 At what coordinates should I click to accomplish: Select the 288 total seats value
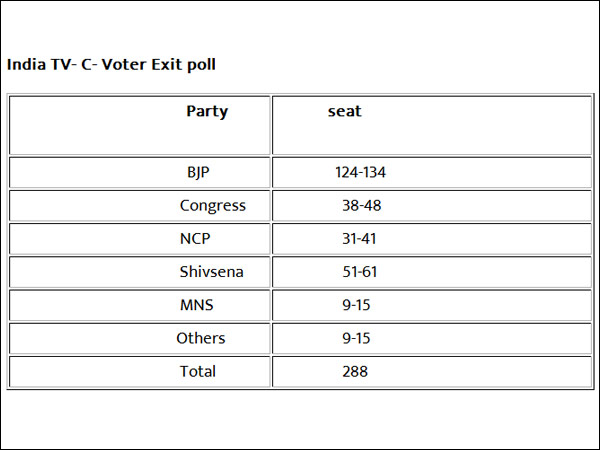[354, 371]
